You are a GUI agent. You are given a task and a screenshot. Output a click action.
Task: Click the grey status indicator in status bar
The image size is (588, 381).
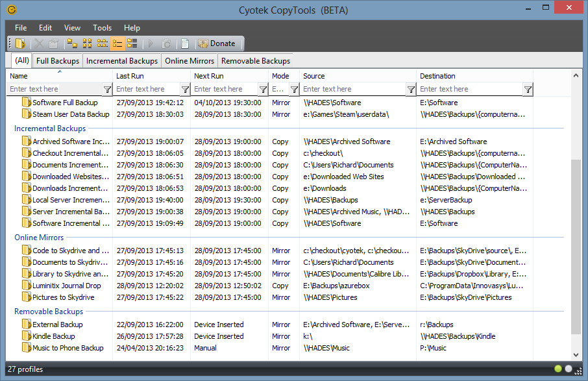569,369
